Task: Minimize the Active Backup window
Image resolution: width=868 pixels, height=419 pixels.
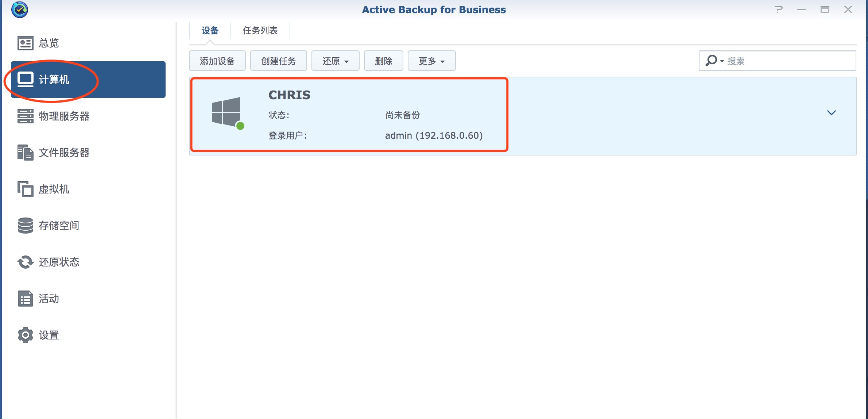Action: click(802, 9)
